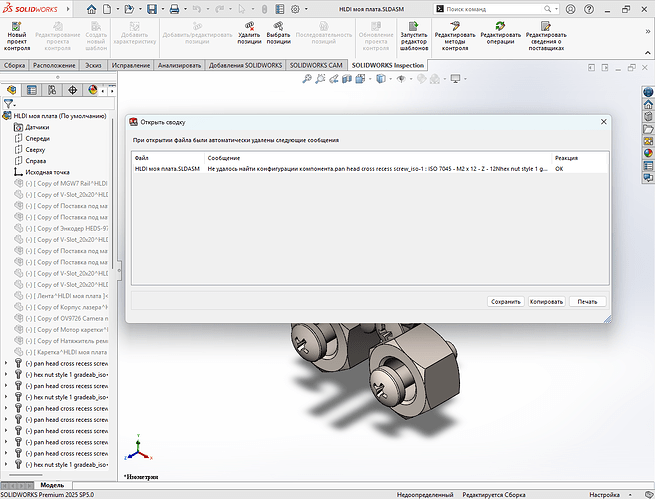This screenshot has height=499, width=655.
Task: Open the Design Library task pane icon
Action: pos(648,116)
